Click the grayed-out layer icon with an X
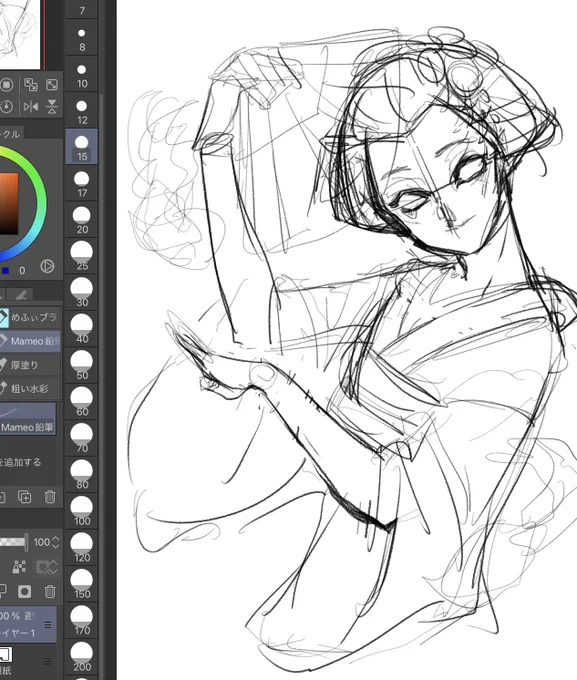 (x=47, y=567)
